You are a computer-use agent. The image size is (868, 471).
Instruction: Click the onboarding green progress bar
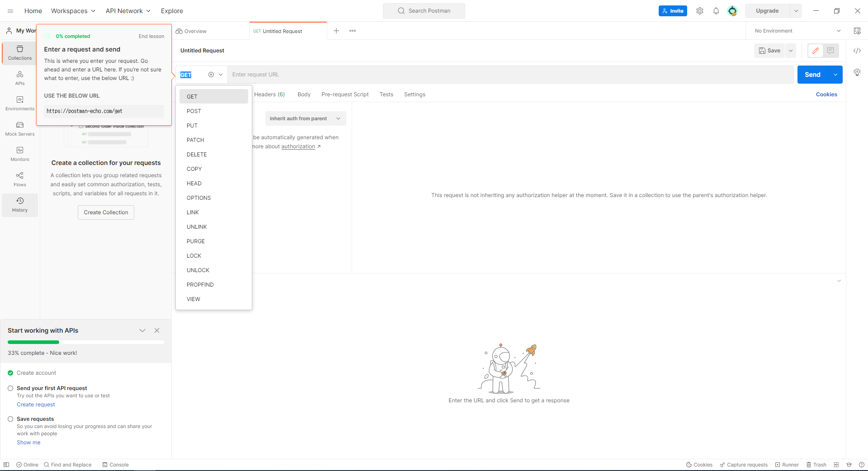coord(86,342)
